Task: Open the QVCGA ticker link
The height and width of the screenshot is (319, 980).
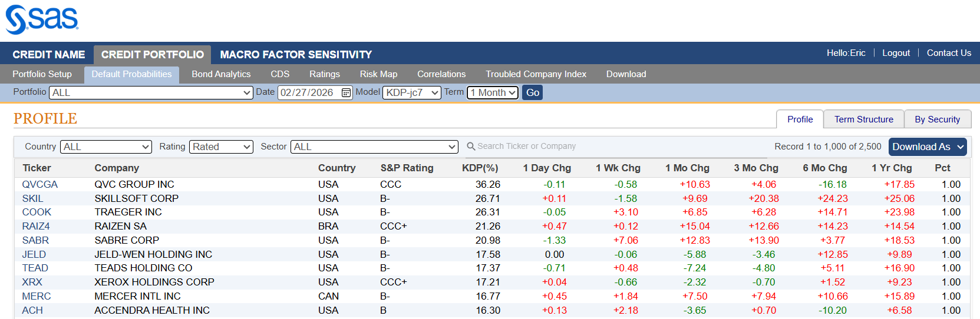Action: [x=39, y=185]
